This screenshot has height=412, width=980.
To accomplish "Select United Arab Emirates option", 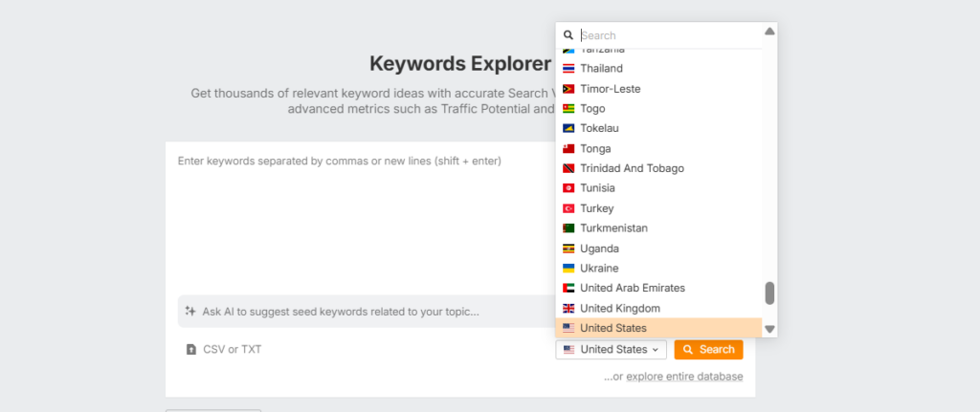I will pyautogui.click(x=658, y=289).
